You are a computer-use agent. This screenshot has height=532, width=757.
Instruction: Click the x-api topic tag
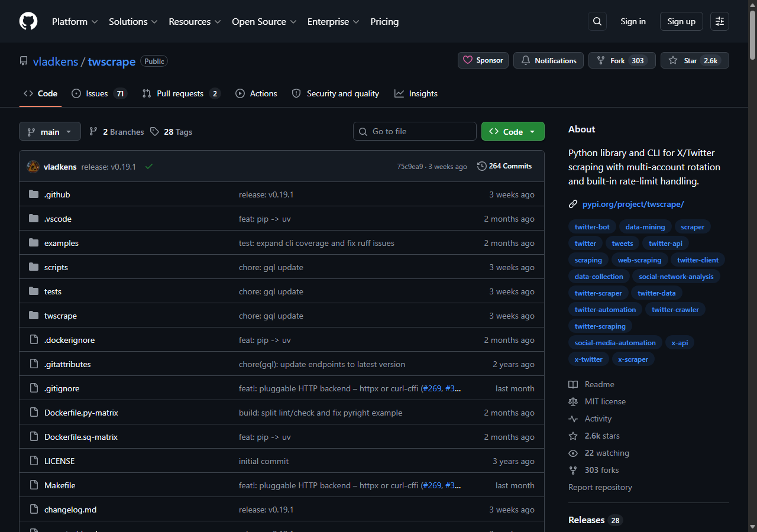coord(680,342)
